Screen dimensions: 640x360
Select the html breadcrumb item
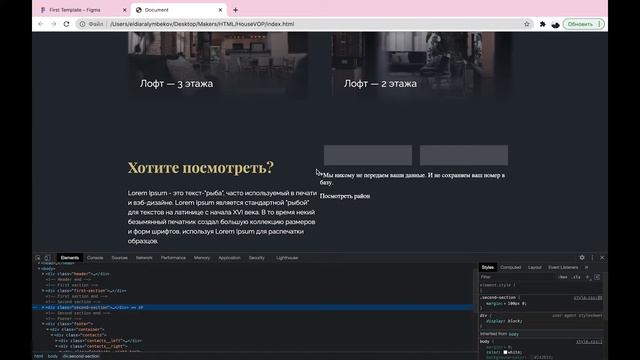39,356
